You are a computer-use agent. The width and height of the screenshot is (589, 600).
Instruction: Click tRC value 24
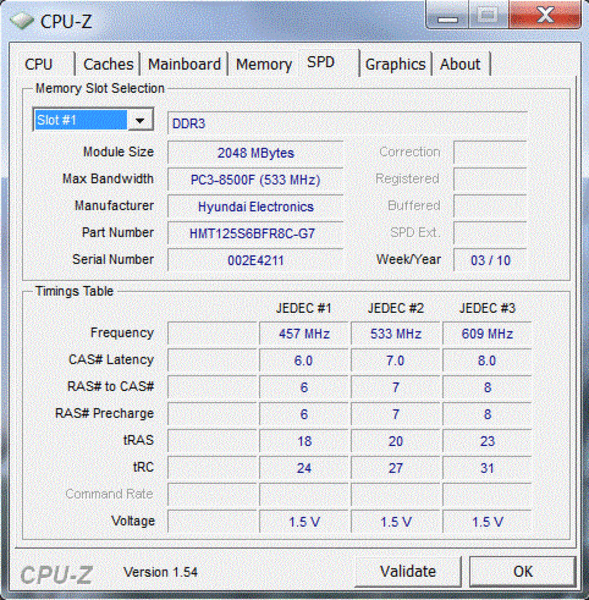pyautogui.click(x=303, y=468)
